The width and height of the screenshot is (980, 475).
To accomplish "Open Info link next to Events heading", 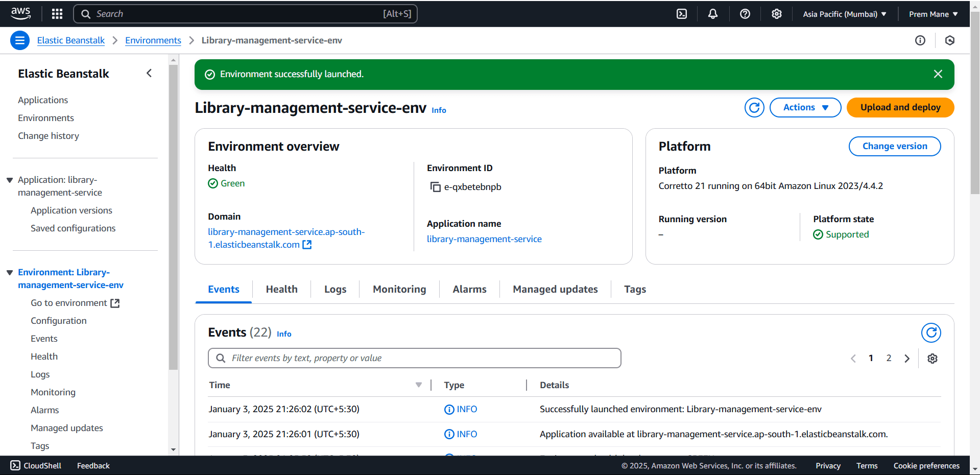I will [x=284, y=334].
